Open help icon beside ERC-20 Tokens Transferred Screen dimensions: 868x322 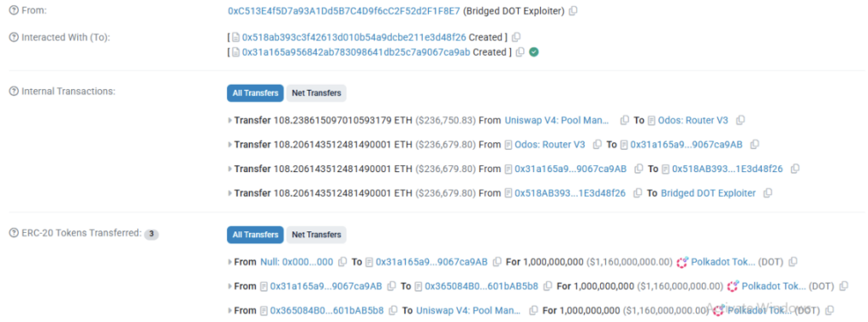pos(14,234)
